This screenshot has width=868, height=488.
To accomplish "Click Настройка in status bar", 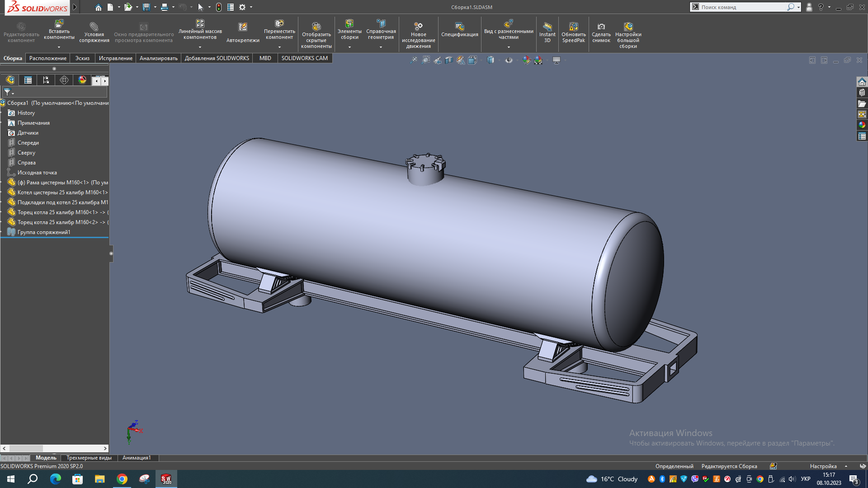I will (x=823, y=466).
